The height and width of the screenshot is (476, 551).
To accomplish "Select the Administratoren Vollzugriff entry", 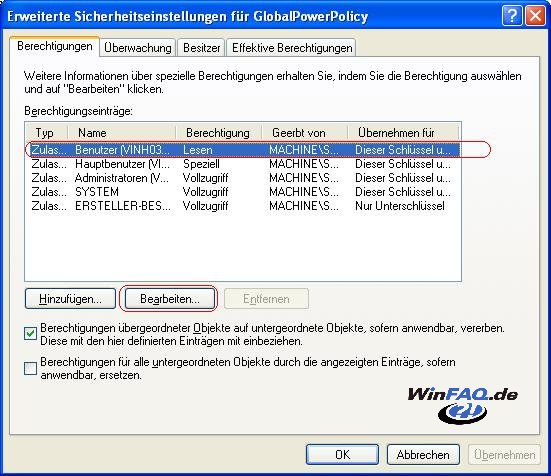I will pos(242,178).
